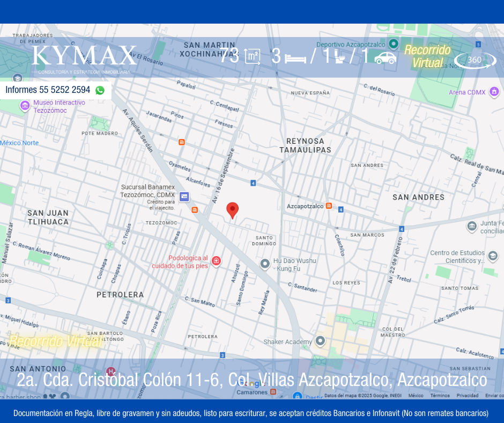Screen dimensions: 504x423
Task: Click Camarones metro station icon
Action: point(273,392)
